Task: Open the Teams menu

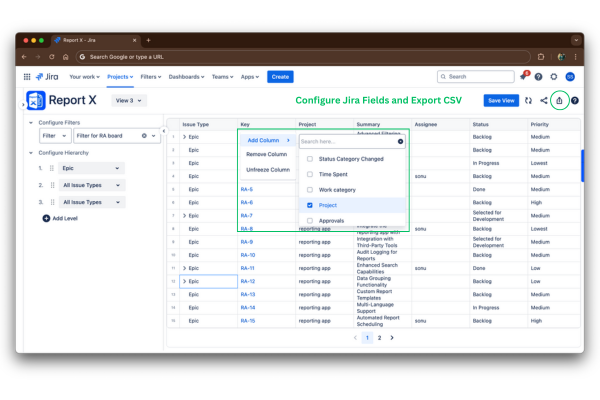Action: coord(222,77)
